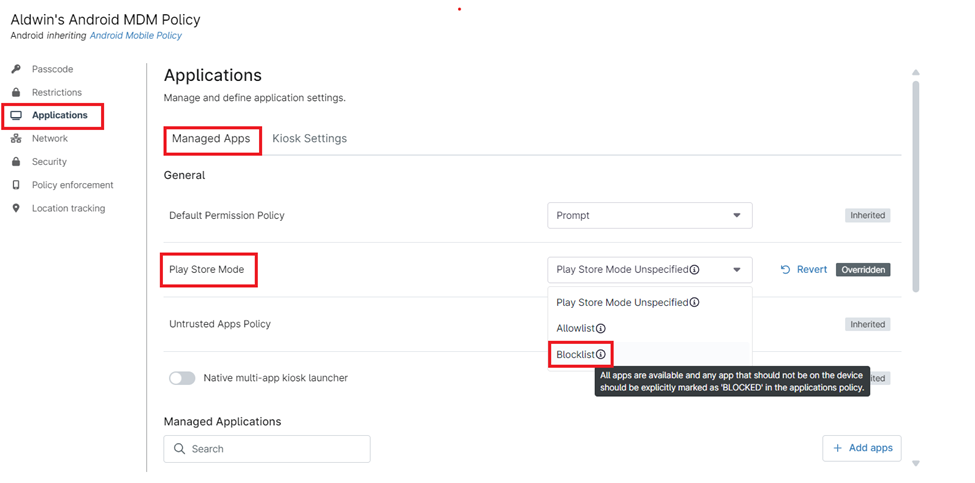The image size is (975, 483).
Task: Revert the Play Store Mode setting
Action: (x=804, y=269)
